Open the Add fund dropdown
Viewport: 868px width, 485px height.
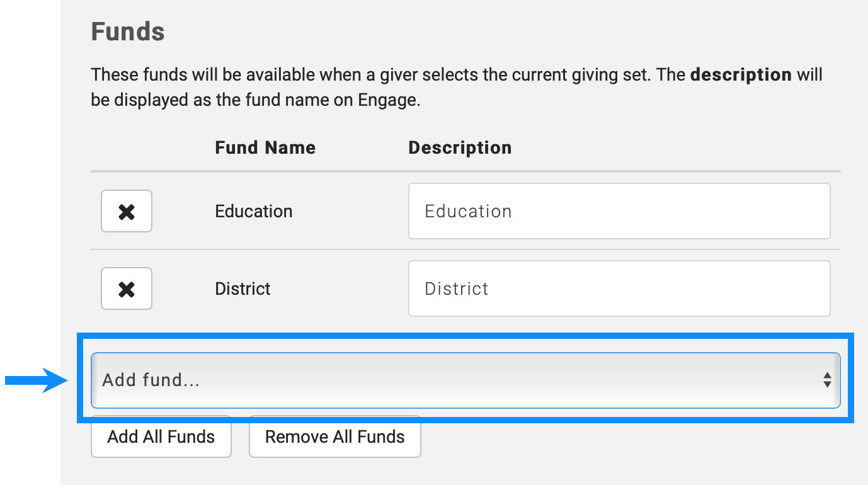point(465,380)
